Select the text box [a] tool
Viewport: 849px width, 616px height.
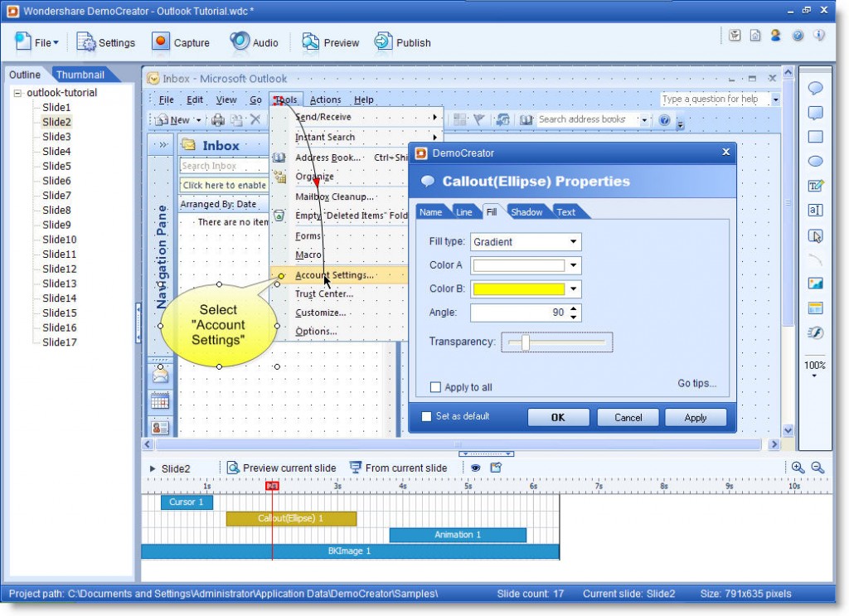click(816, 210)
